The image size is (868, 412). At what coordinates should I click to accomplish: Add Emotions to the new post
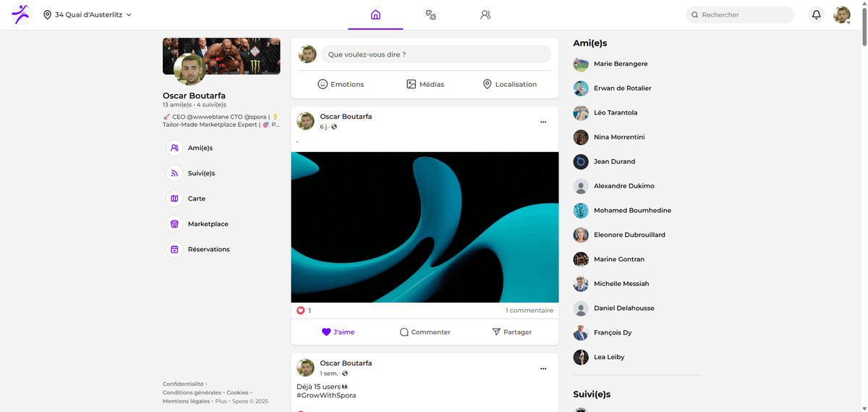(341, 84)
